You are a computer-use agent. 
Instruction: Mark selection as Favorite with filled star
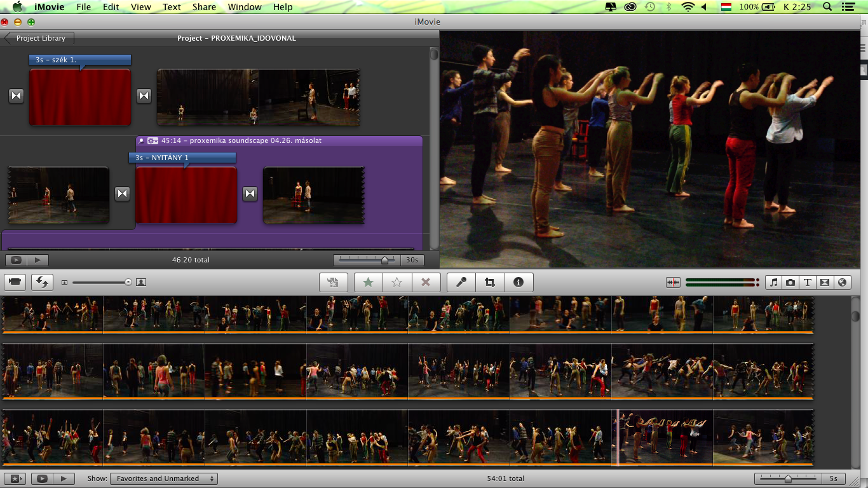pos(368,282)
